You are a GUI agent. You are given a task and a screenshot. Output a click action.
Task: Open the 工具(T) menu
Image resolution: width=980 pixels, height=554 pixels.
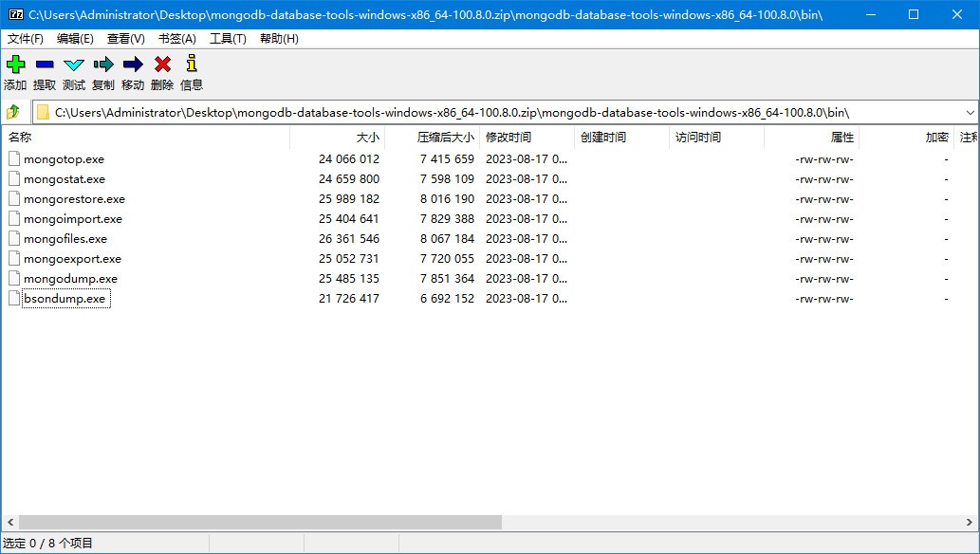click(x=228, y=39)
